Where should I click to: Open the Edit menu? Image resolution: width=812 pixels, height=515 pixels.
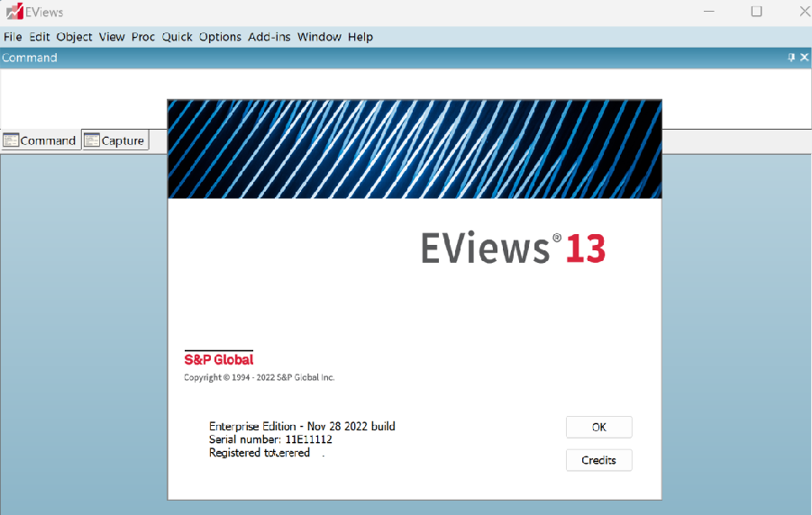40,37
